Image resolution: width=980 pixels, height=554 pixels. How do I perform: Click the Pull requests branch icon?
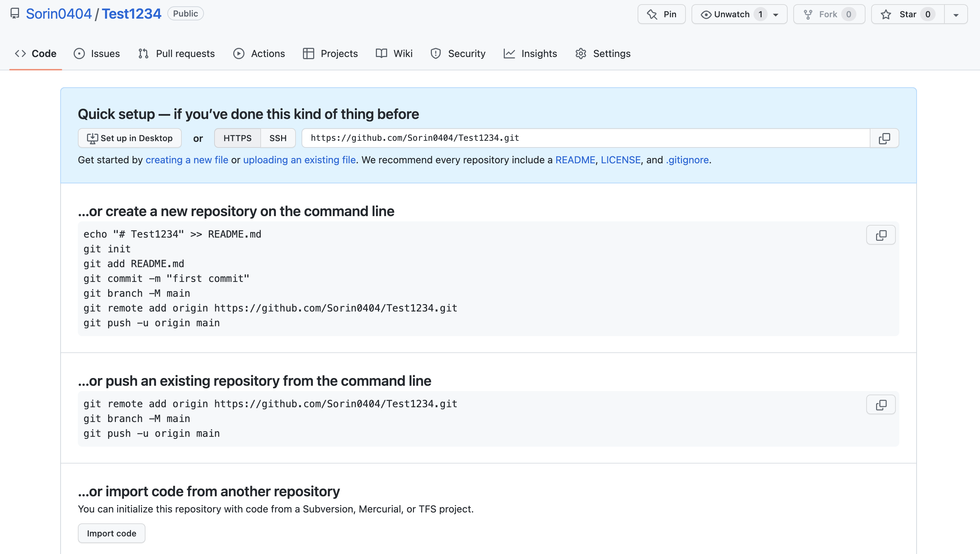[x=143, y=53]
